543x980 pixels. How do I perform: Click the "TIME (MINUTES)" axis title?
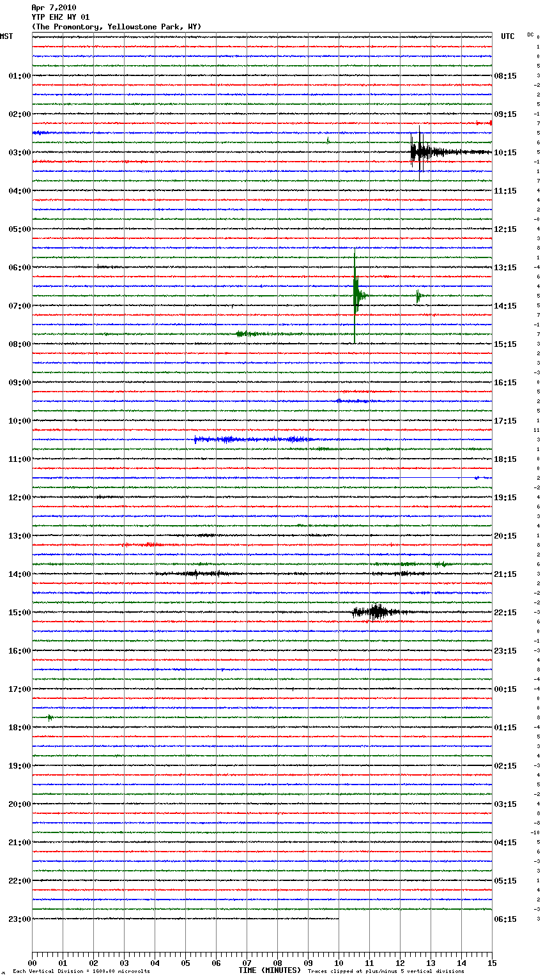(x=270, y=970)
